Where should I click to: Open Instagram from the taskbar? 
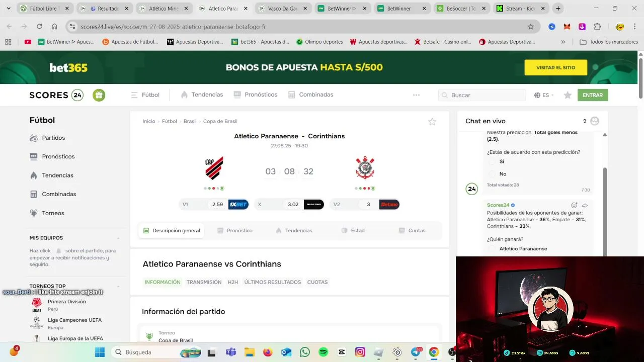(x=360, y=352)
